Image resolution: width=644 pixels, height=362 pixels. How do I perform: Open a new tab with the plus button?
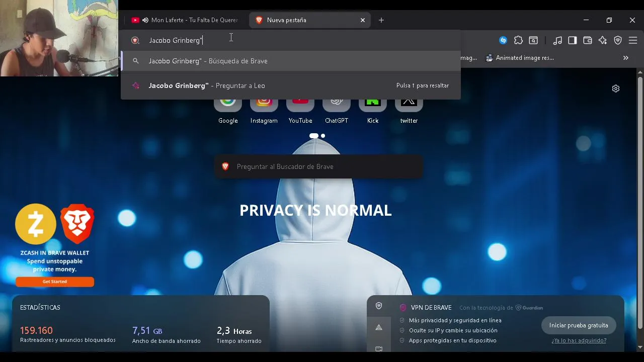coord(381,20)
